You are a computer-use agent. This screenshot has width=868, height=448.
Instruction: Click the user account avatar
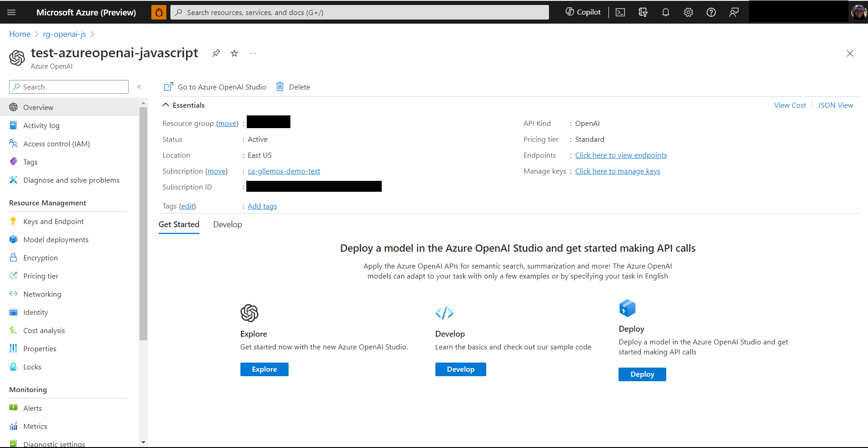pyautogui.click(x=858, y=12)
